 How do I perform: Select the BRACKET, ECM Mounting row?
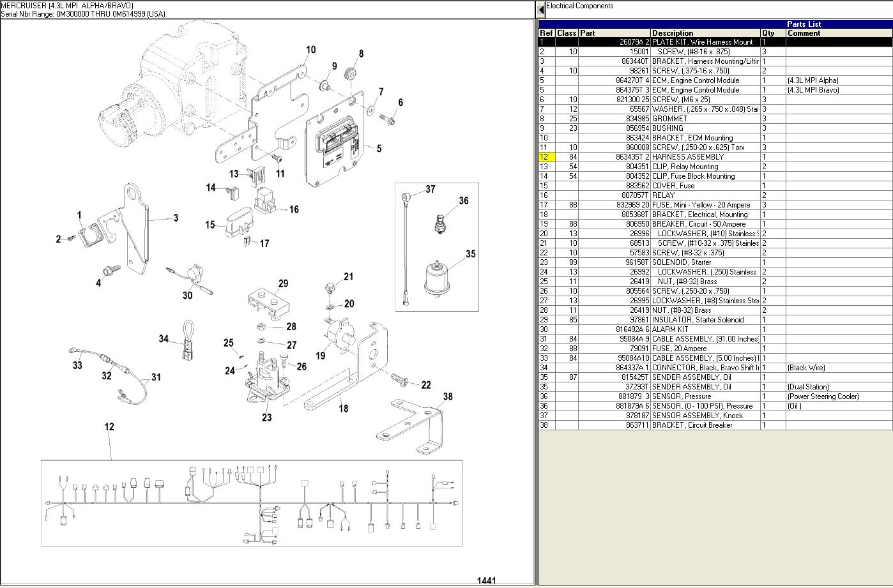(715, 138)
